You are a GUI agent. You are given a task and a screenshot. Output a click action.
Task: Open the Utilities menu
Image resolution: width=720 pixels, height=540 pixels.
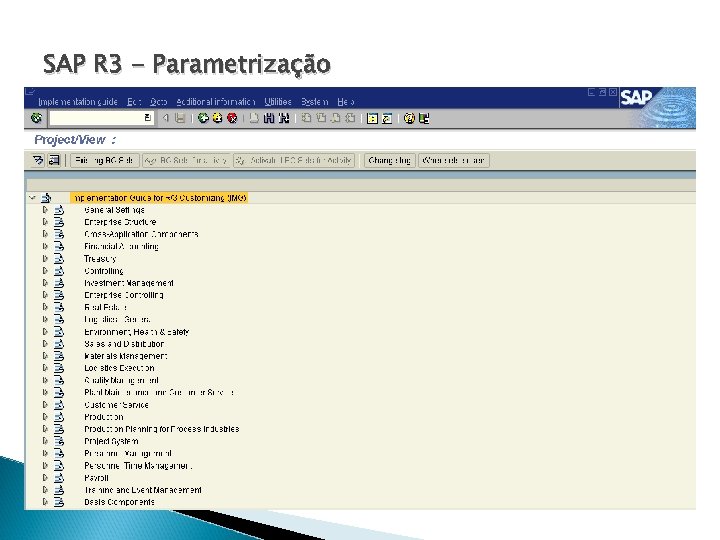coord(278,101)
